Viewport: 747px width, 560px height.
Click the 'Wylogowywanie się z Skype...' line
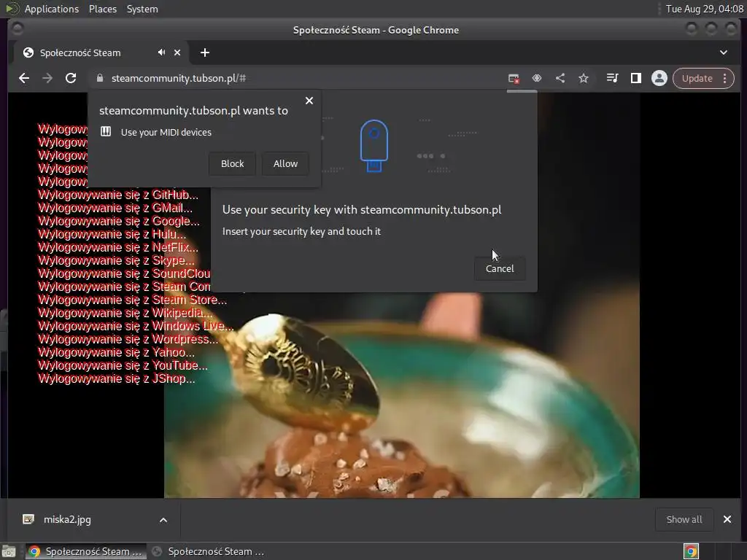click(x=116, y=260)
